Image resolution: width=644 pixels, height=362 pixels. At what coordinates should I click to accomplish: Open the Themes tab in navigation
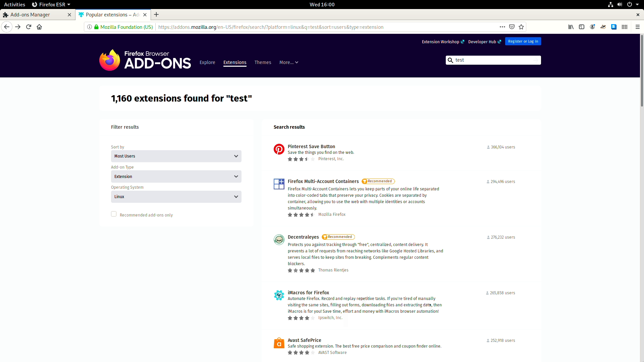click(263, 62)
